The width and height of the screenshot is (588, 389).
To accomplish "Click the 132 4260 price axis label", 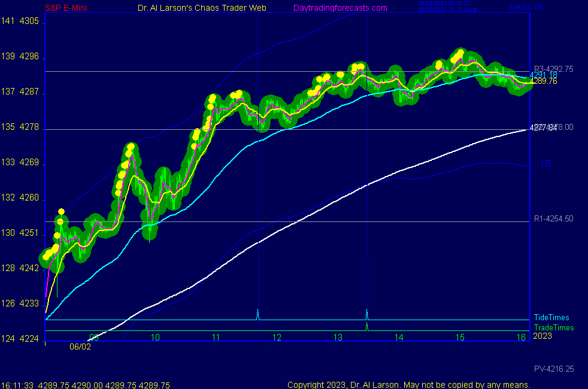I will coord(20,197).
